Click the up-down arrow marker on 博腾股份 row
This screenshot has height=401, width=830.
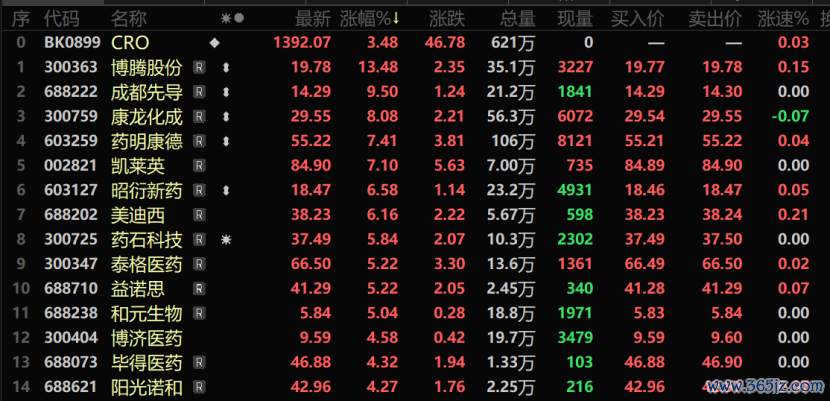coord(226,67)
